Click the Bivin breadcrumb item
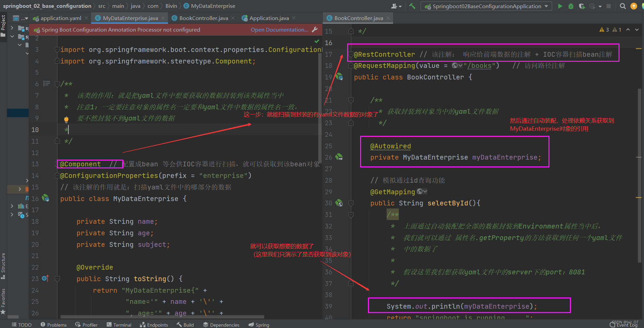This screenshot has height=328, width=644. 171,6
